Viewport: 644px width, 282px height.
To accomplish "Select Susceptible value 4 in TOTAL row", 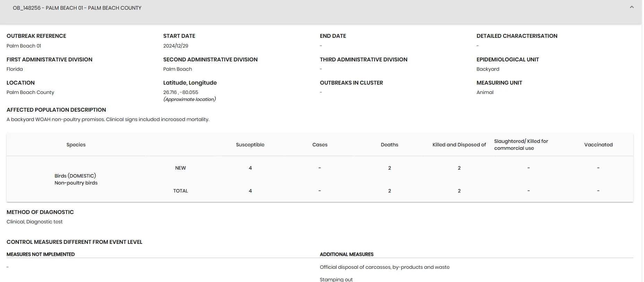I will click(250, 191).
